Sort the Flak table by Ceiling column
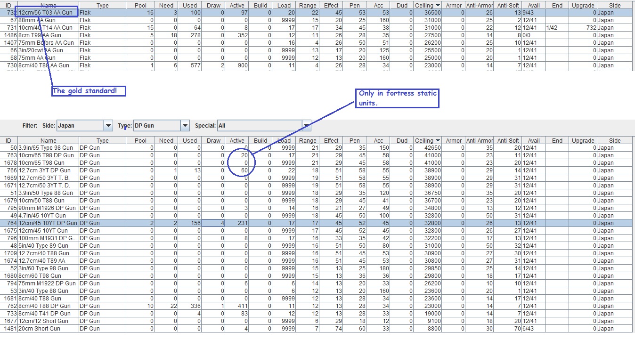635x364 pixels. (x=428, y=5)
